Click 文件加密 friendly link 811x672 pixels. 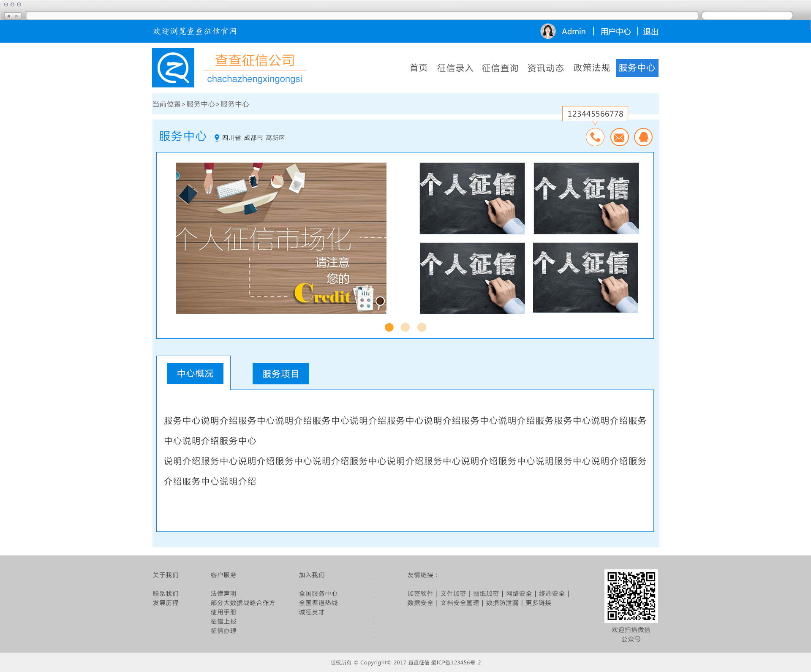(x=453, y=593)
